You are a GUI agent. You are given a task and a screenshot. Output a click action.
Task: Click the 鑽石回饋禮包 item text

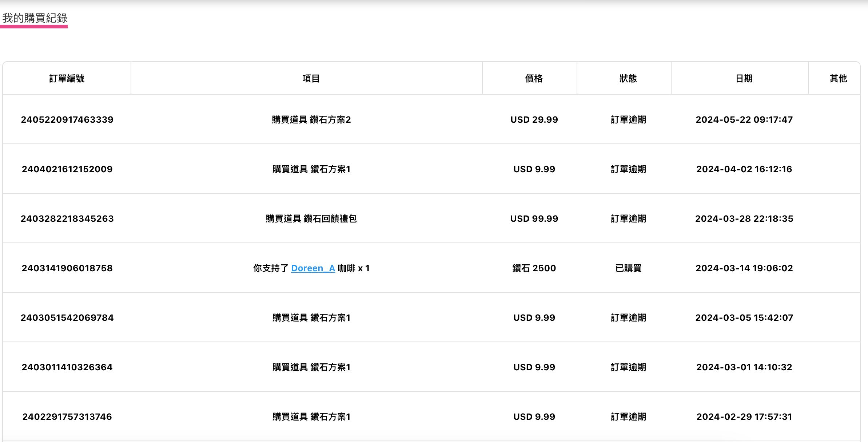(330, 219)
